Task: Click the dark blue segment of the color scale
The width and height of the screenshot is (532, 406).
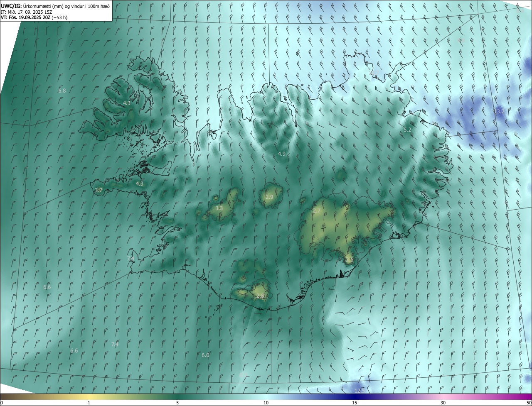Action: coord(355,396)
